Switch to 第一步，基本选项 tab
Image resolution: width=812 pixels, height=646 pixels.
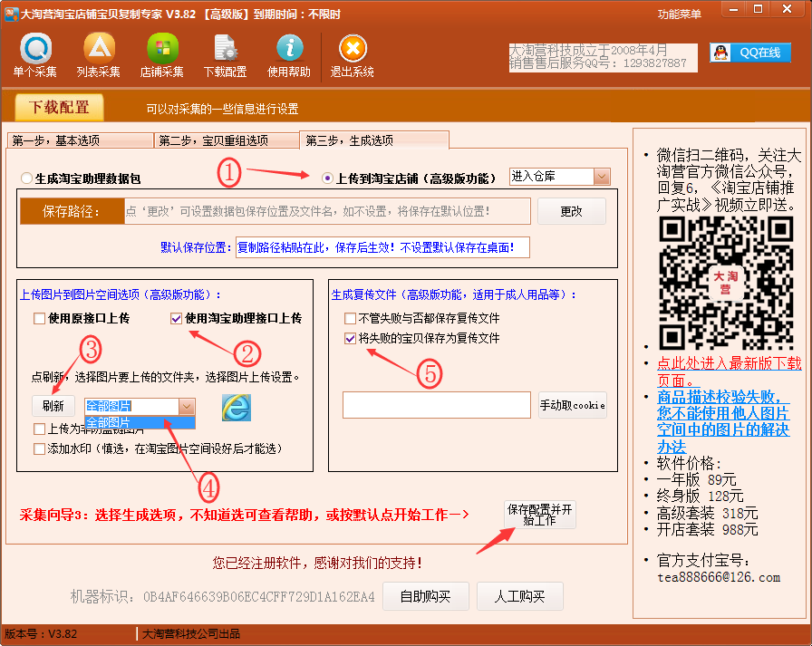tap(81, 140)
